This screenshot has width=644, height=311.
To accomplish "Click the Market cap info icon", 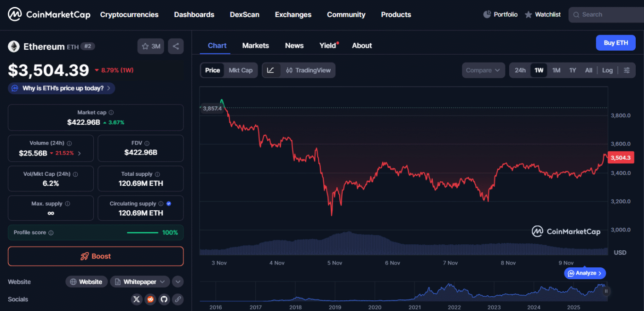I will [111, 112].
